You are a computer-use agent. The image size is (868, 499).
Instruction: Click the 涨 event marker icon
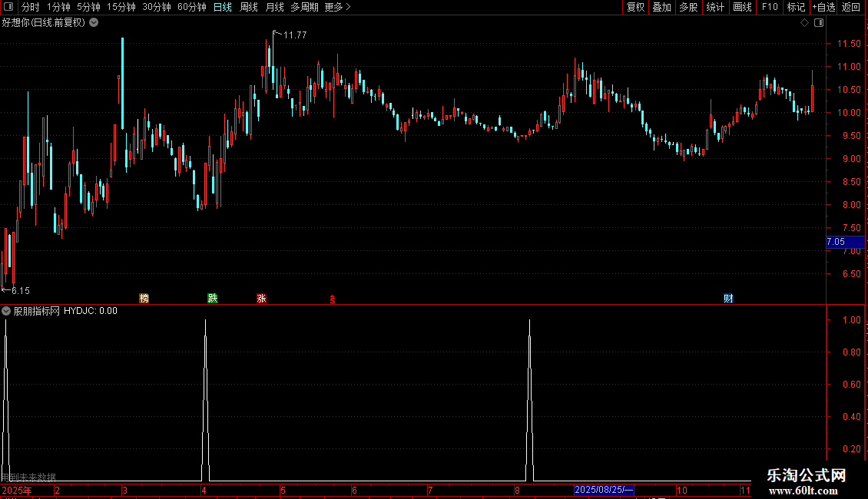pos(261,299)
